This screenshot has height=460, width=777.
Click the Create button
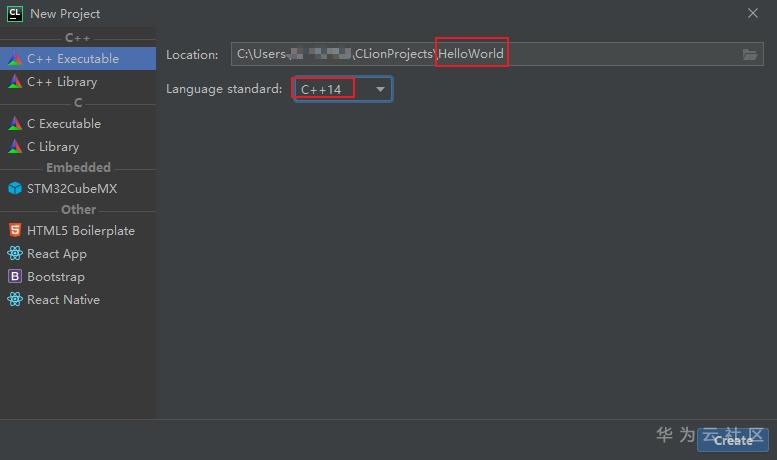[733, 440]
